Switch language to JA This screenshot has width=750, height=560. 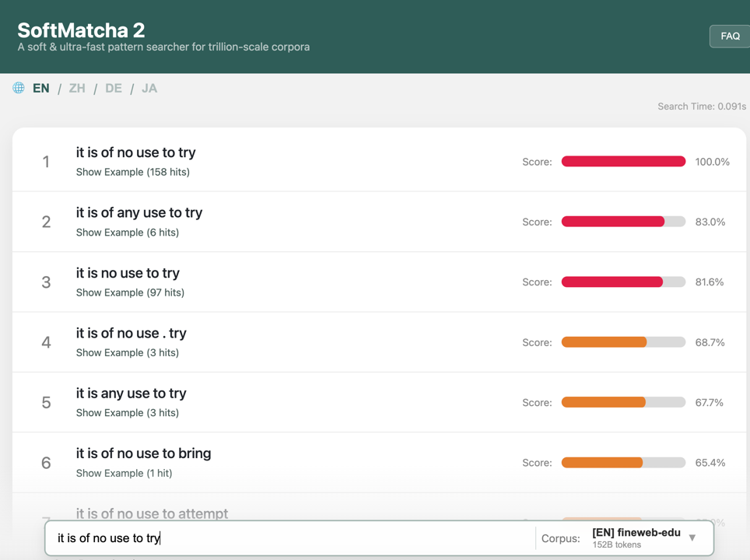click(149, 88)
